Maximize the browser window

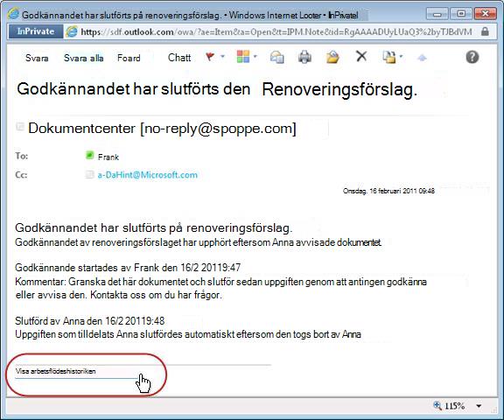[461, 14]
